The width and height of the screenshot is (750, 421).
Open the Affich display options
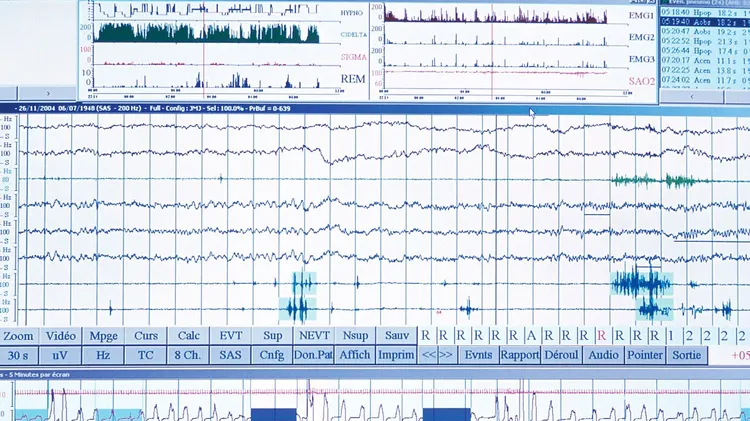(x=355, y=355)
